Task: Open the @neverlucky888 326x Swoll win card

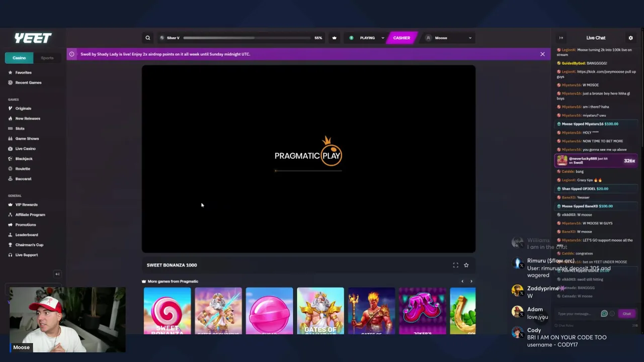Action: point(596,160)
